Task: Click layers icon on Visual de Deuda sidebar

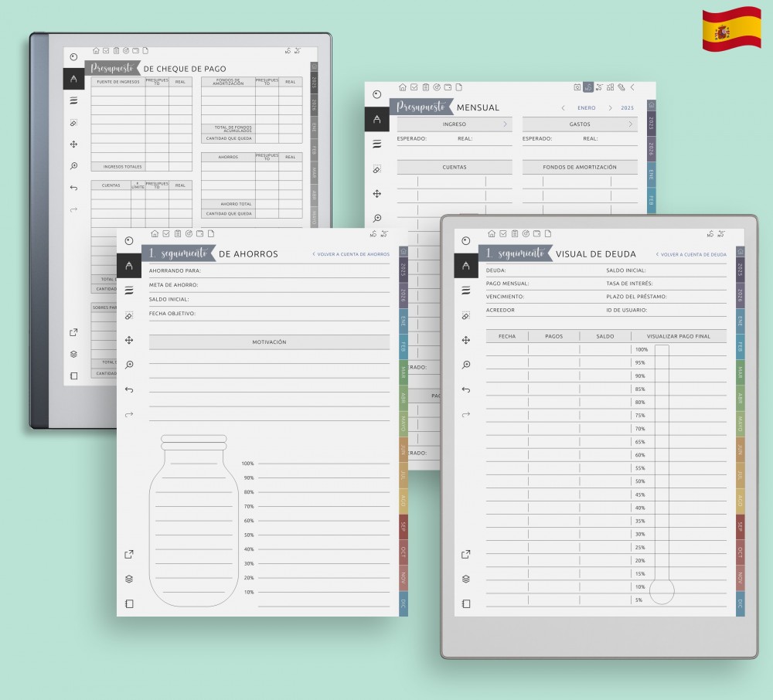Action: pos(466,579)
